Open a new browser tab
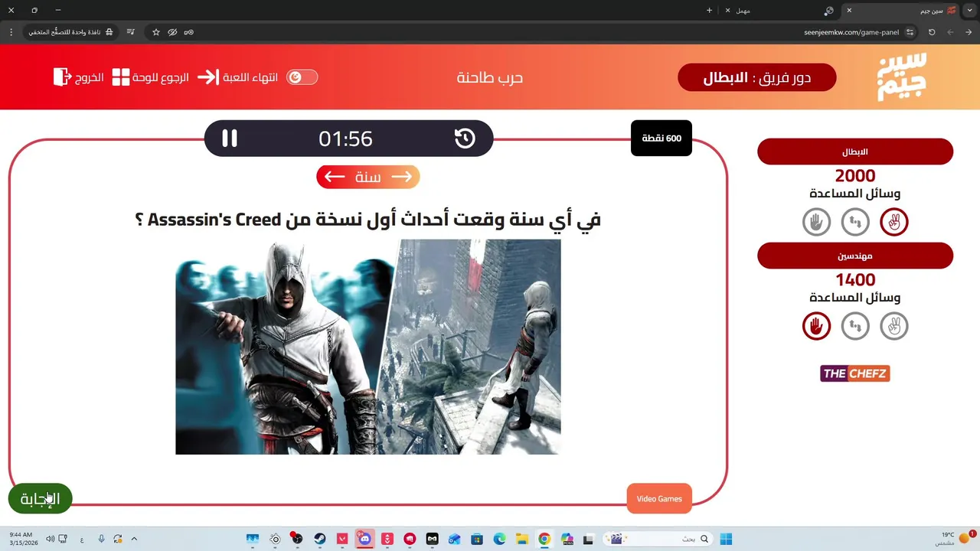The image size is (980, 551). tap(709, 11)
